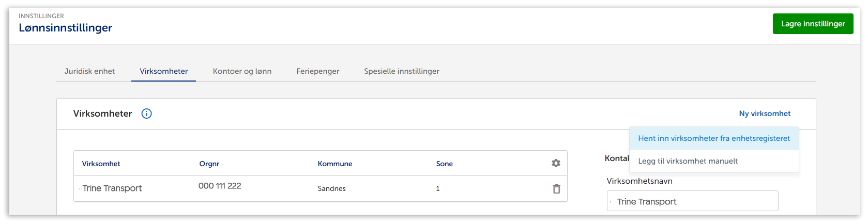Open the Ny virksomhet dropdown
868x224 pixels.
[765, 114]
